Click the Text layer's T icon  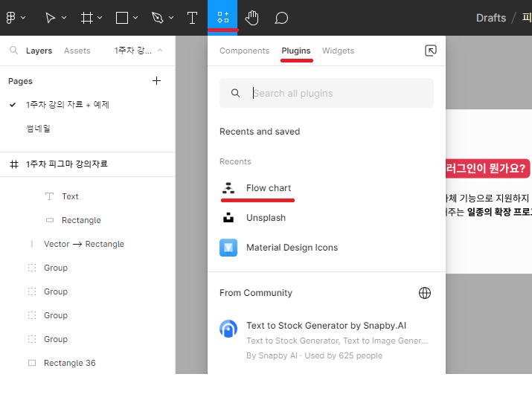tap(50, 196)
